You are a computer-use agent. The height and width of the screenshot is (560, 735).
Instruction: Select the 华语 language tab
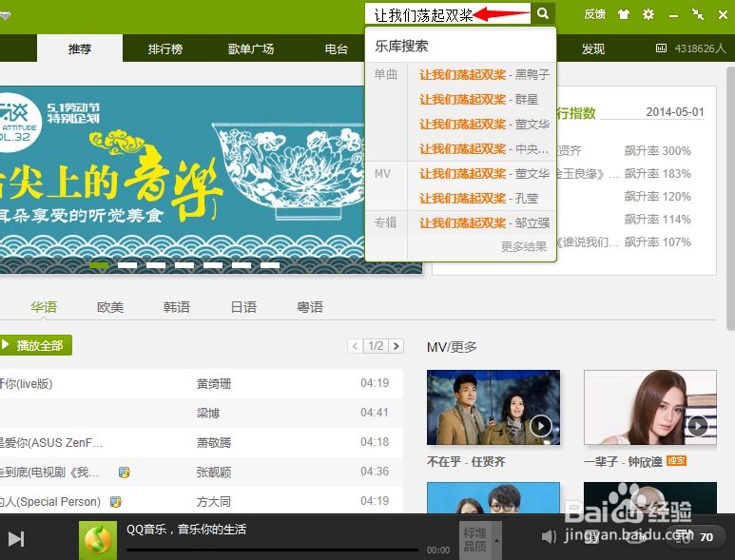(44, 307)
